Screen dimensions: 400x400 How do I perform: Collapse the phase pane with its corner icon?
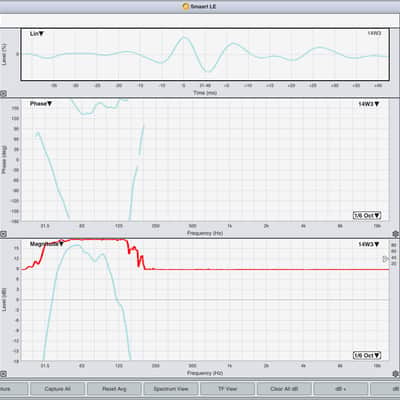tap(3, 234)
